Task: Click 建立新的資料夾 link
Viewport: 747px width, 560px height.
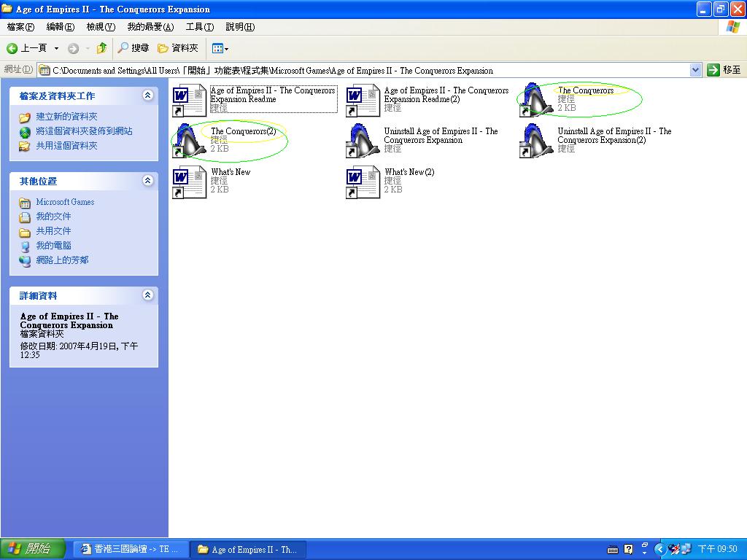Action: 66,117
